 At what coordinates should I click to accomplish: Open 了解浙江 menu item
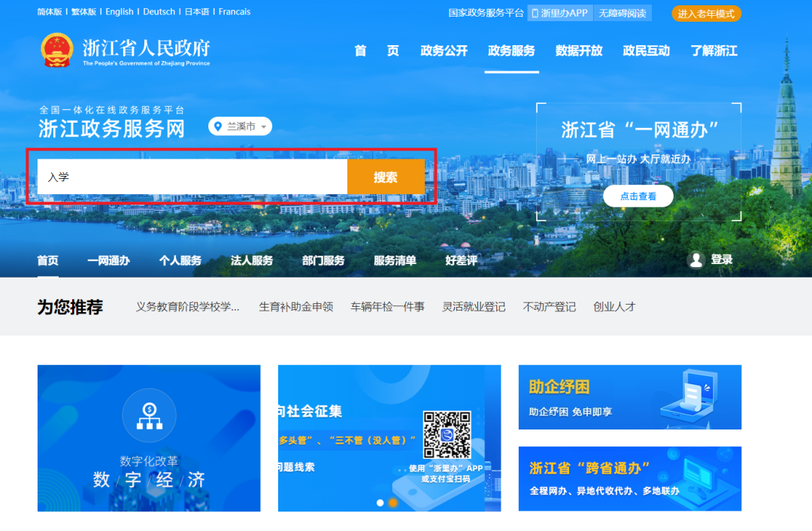click(714, 51)
